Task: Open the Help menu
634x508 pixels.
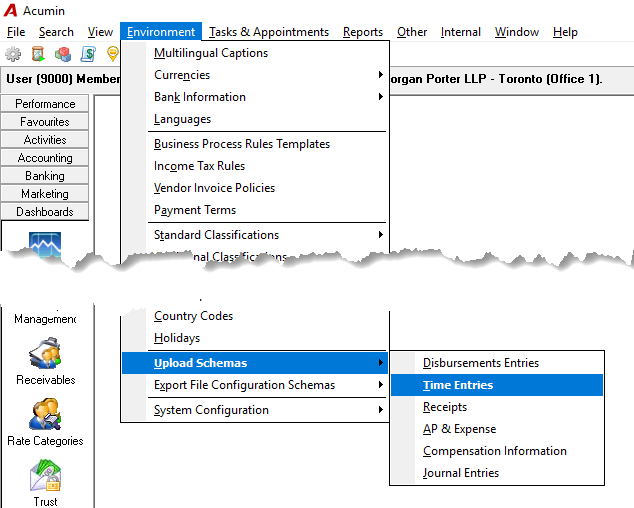Action: coord(565,32)
